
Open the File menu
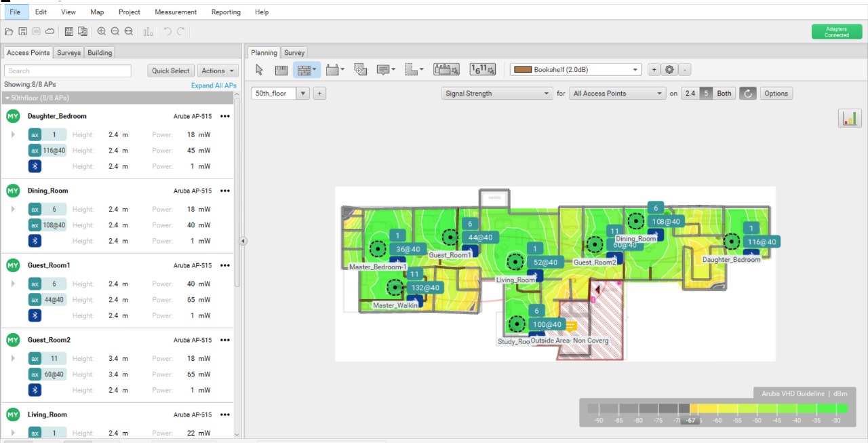[15, 12]
